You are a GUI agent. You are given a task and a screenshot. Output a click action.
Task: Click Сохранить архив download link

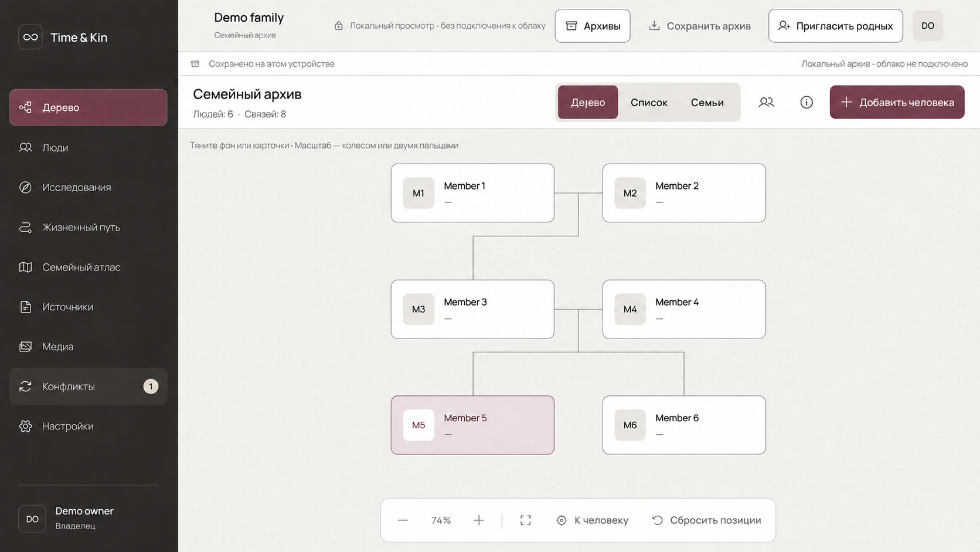pyautogui.click(x=700, y=26)
